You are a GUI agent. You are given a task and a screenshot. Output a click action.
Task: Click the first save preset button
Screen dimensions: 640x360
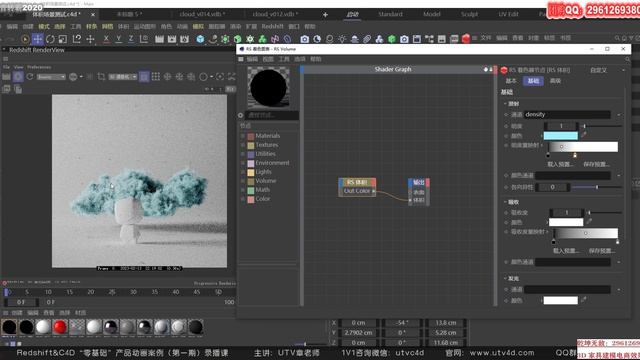596,164
